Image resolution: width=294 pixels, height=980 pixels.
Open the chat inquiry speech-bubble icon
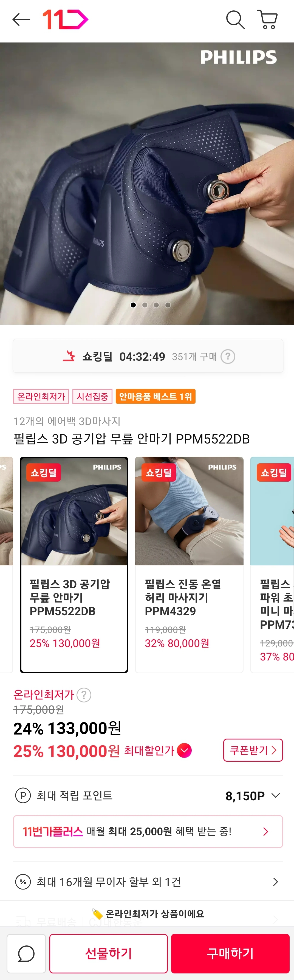coord(26,953)
